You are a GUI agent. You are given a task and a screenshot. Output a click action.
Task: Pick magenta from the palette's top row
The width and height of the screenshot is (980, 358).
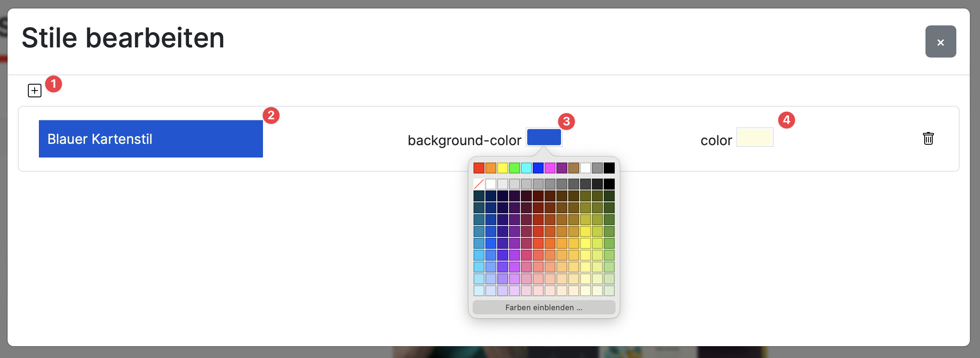[550, 168]
